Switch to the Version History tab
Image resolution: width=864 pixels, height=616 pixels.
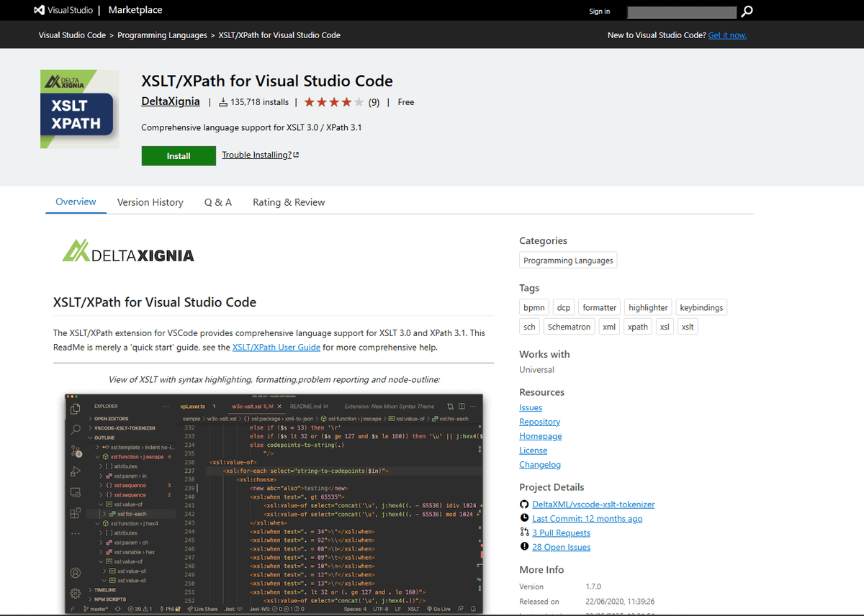coord(150,202)
